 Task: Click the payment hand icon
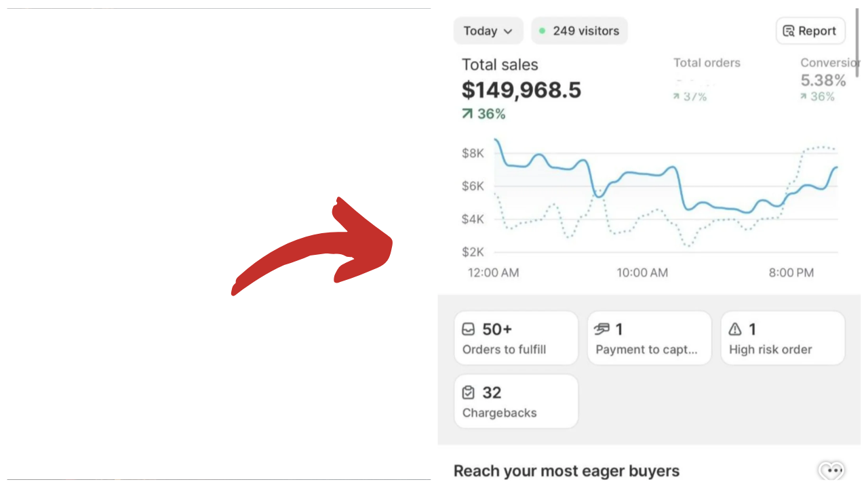coord(601,329)
